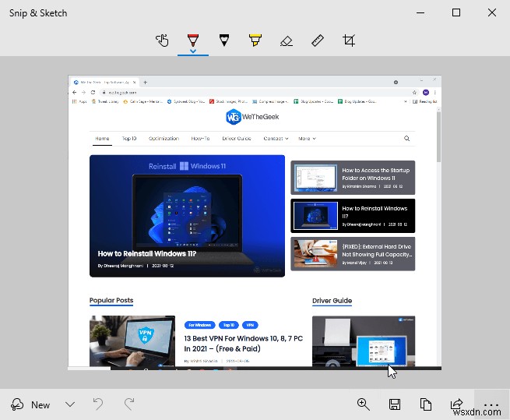510x420 pixels.
Task: Click the New snip button
Action: [30, 404]
